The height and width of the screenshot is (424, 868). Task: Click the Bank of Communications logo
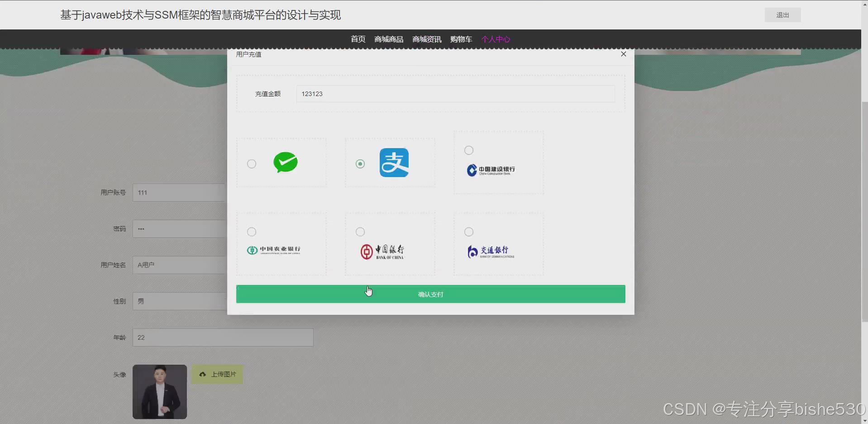(491, 251)
